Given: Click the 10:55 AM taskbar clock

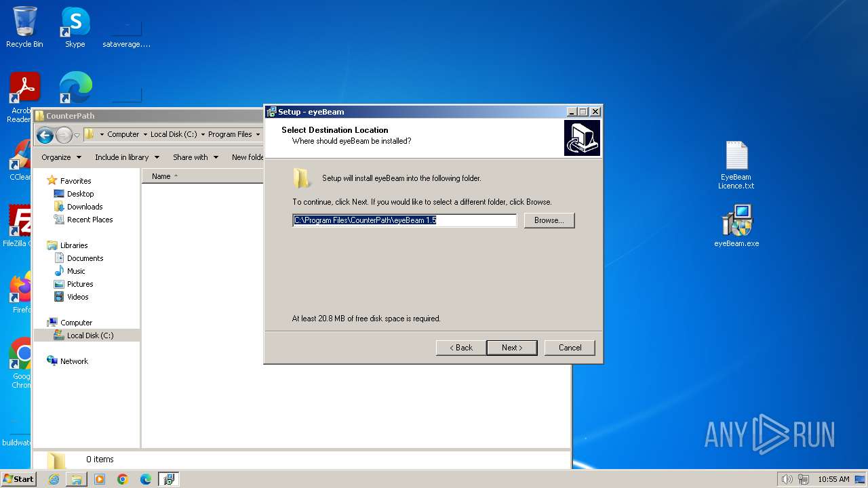Looking at the screenshot, I should coord(833,479).
